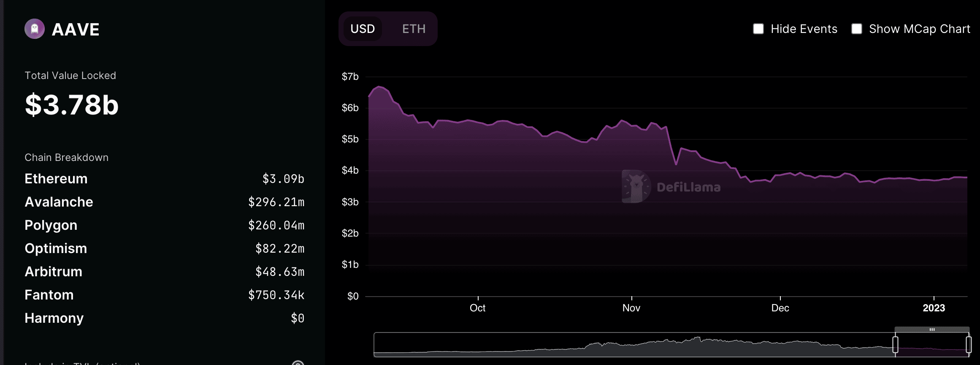Click the $260.04m Polygon value
980x365 pixels.
click(x=276, y=226)
